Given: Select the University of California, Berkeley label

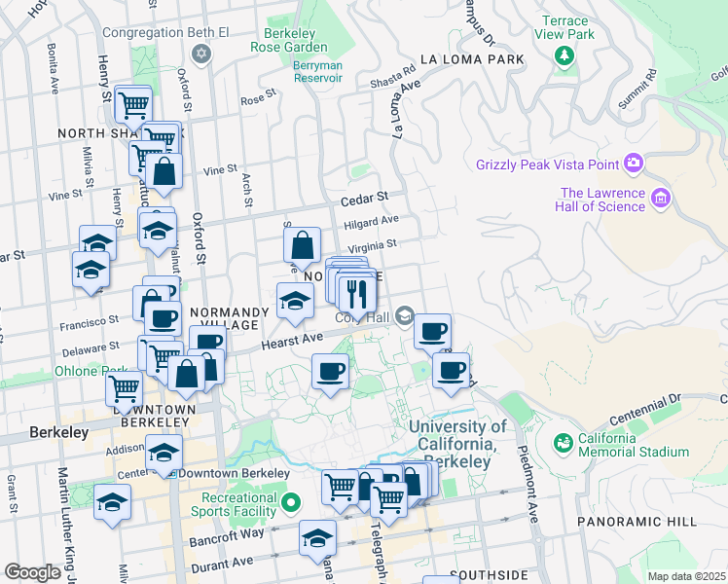Looking at the screenshot, I should point(457,444).
